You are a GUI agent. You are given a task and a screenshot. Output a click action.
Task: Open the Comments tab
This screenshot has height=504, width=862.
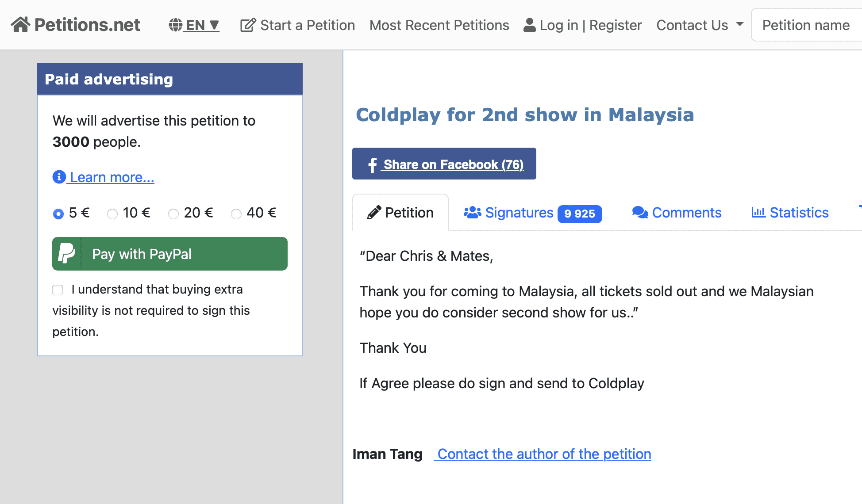pyautogui.click(x=677, y=213)
